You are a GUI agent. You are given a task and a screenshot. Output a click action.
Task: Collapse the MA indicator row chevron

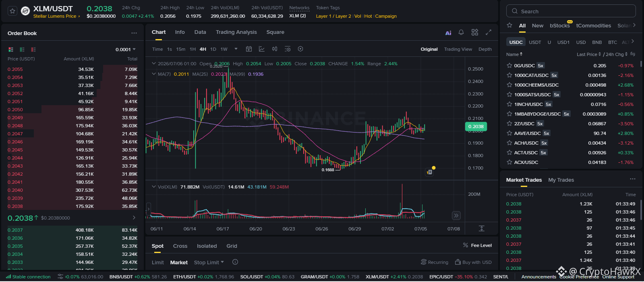point(153,74)
